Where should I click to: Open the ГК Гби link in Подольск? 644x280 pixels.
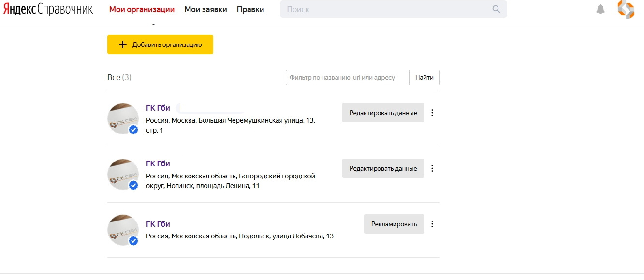(x=158, y=224)
